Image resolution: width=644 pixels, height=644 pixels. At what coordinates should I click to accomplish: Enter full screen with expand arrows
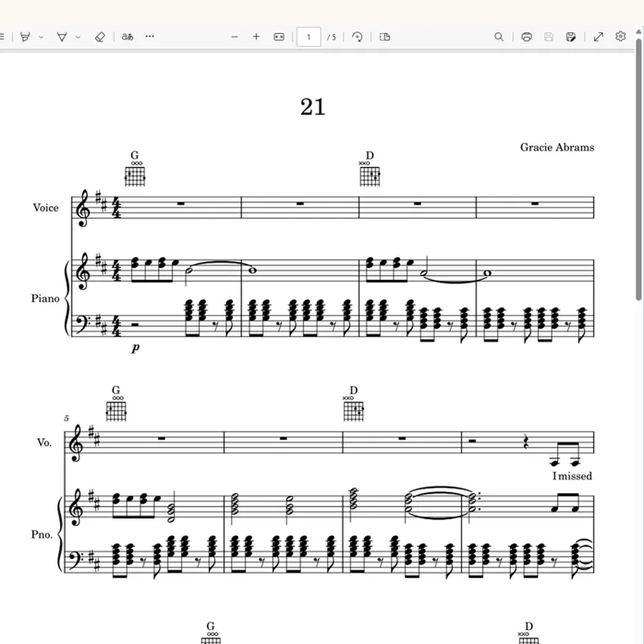tap(599, 37)
